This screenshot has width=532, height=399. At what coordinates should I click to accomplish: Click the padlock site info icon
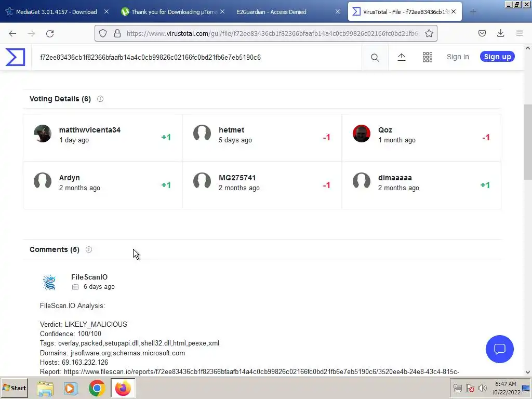(117, 33)
